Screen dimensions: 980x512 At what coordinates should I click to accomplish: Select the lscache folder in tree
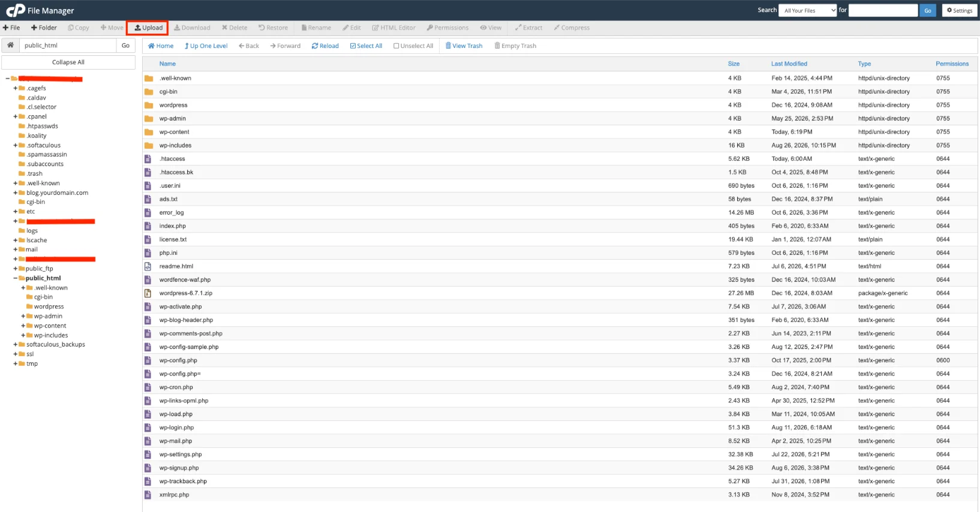[37, 240]
